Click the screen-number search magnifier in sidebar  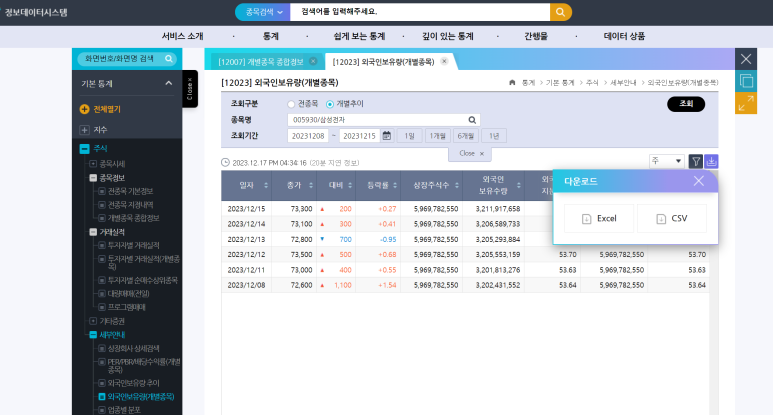tap(169, 59)
